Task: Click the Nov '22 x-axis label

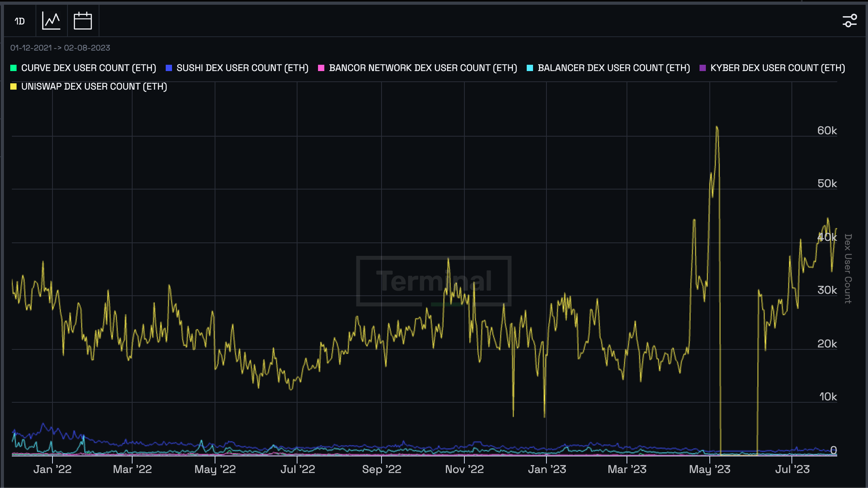Action: pos(464,469)
